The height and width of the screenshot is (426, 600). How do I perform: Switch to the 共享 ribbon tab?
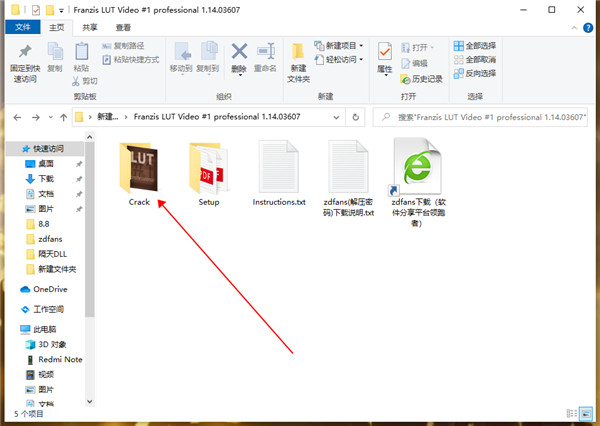(90, 28)
